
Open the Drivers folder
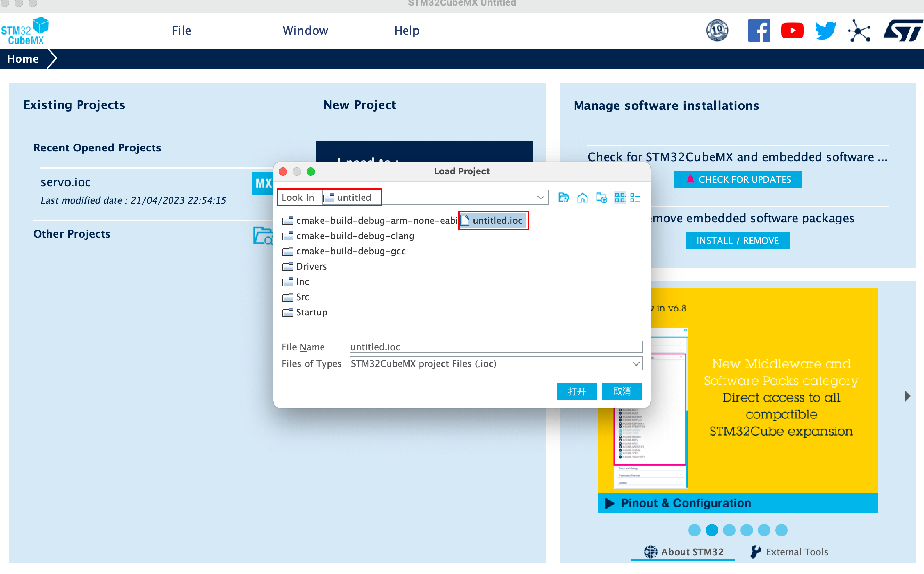point(311,266)
